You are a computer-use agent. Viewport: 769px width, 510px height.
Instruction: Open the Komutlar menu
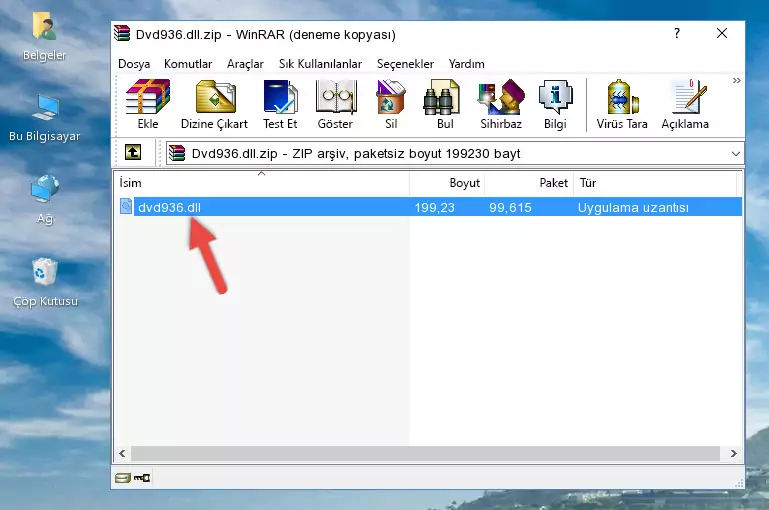coord(188,64)
